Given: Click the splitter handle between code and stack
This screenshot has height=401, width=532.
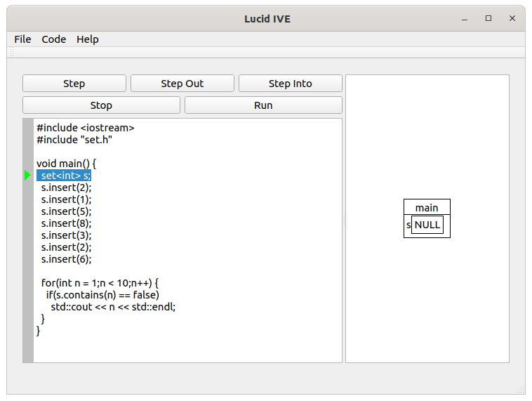Looking at the screenshot, I should click(344, 220).
